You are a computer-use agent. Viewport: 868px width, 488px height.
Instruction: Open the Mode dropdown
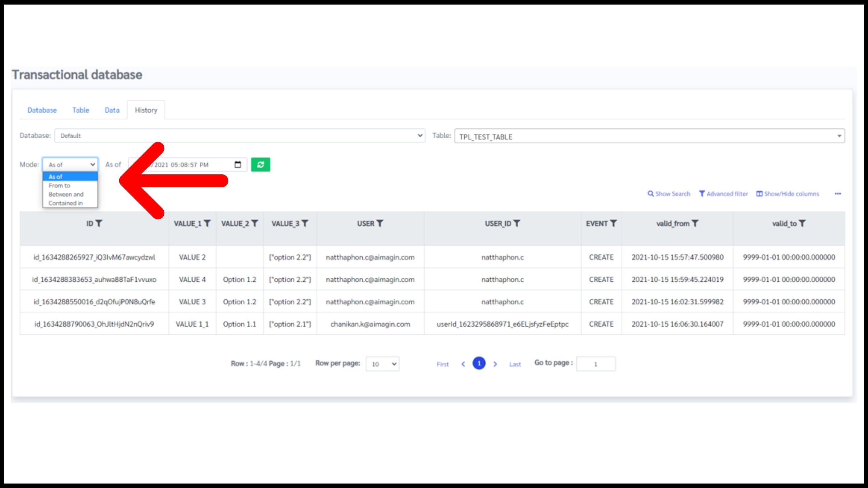pos(70,165)
